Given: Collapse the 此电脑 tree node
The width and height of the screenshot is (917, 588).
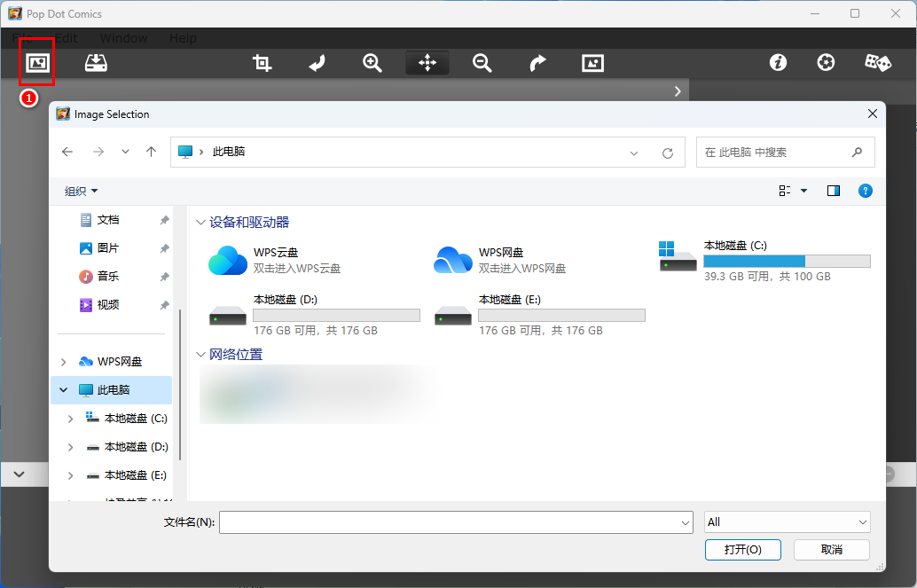Looking at the screenshot, I should (64, 390).
